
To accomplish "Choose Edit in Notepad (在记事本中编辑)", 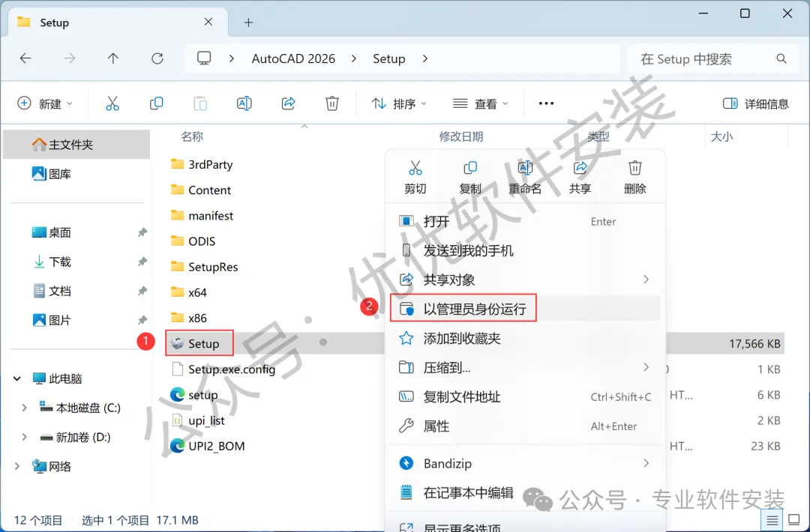I will [x=525, y=493].
